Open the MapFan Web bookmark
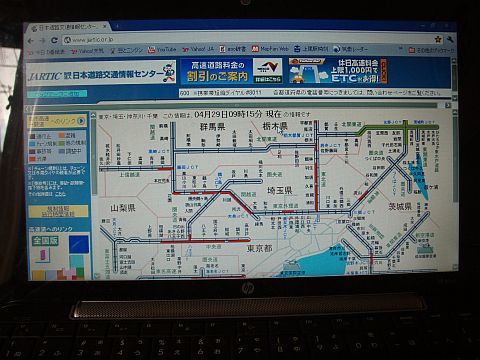Viewport: 480px width, 360px height. click(x=270, y=49)
